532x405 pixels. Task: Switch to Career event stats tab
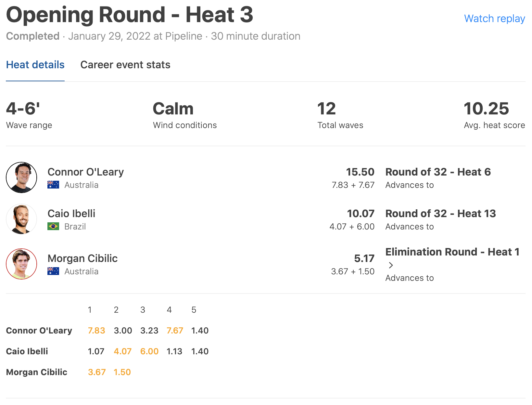[125, 65]
